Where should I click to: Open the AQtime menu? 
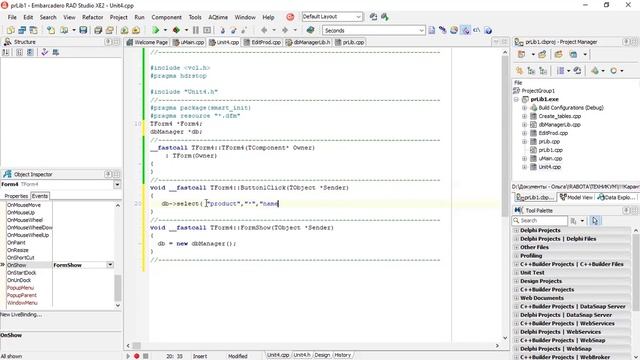[x=218, y=17]
